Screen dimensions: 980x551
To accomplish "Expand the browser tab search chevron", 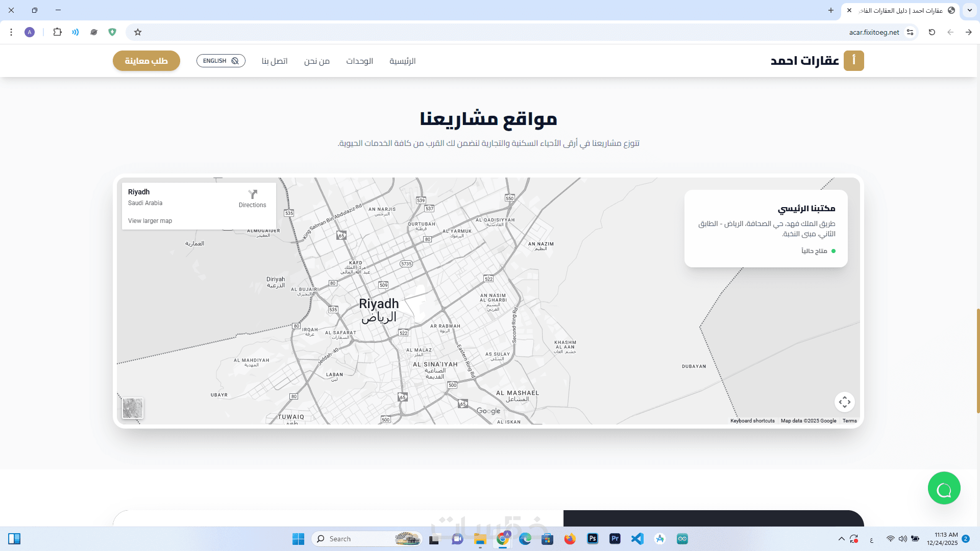I will pos(969,10).
